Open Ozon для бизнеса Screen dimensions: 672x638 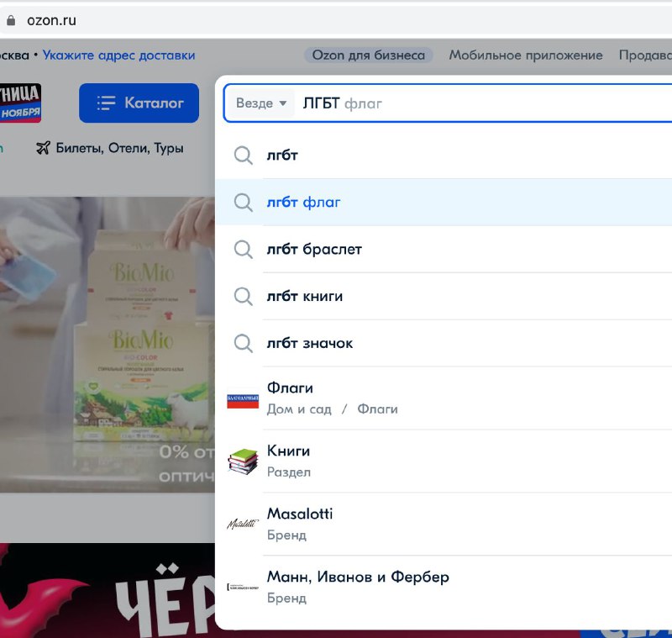[x=368, y=55]
